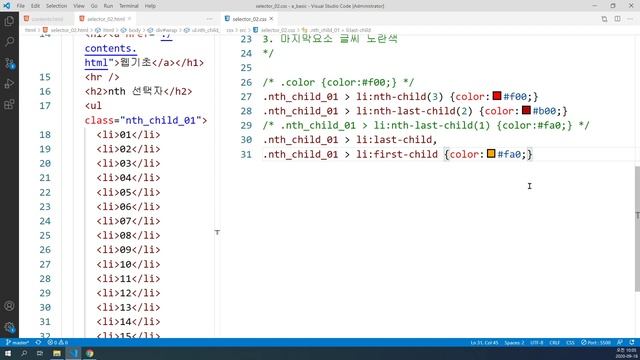
Task: Open Windows taskbar search
Action: pyautogui.click(x=24, y=353)
